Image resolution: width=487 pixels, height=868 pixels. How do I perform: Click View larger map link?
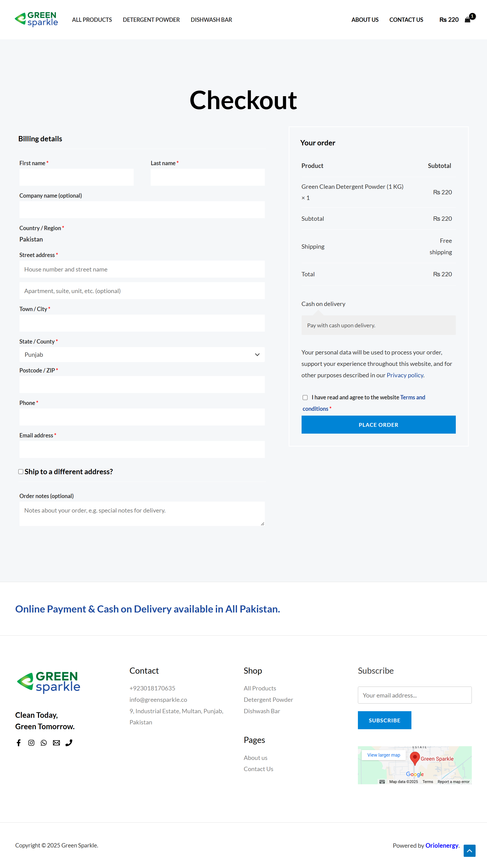[384, 755]
